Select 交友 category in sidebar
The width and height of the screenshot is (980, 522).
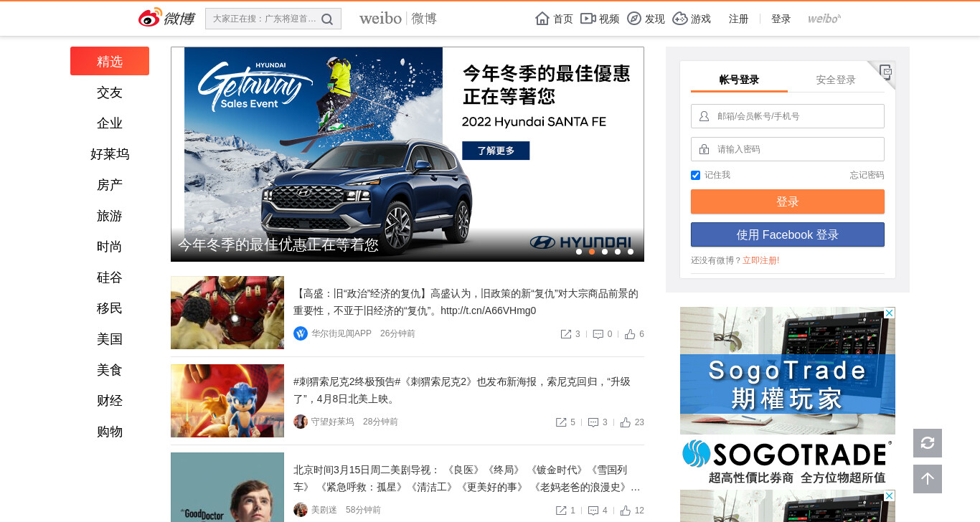110,92
